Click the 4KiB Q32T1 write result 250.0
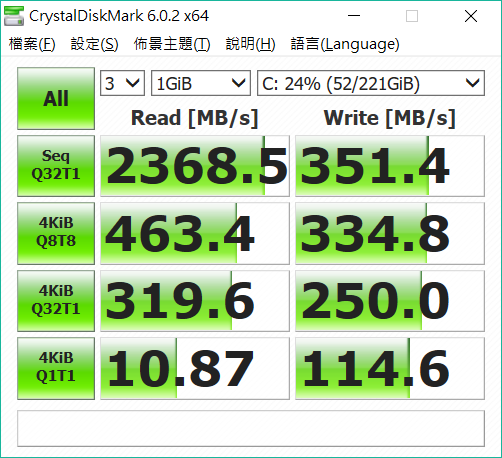502x458 pixels. [390, 301]
